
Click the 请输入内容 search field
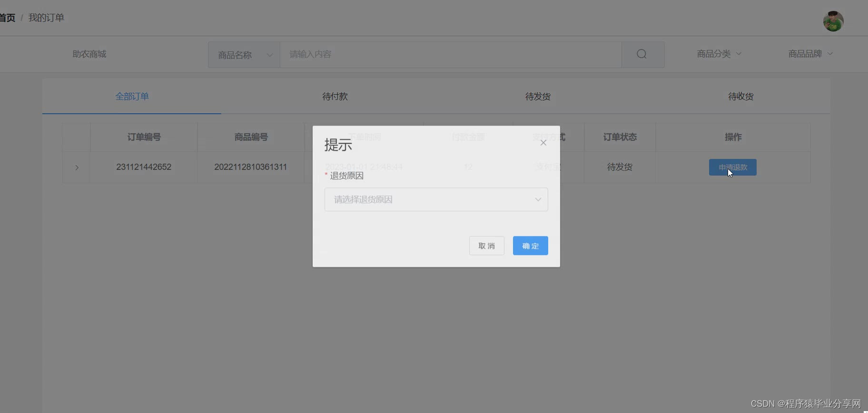pyautogui.click(x=451, y=54)
